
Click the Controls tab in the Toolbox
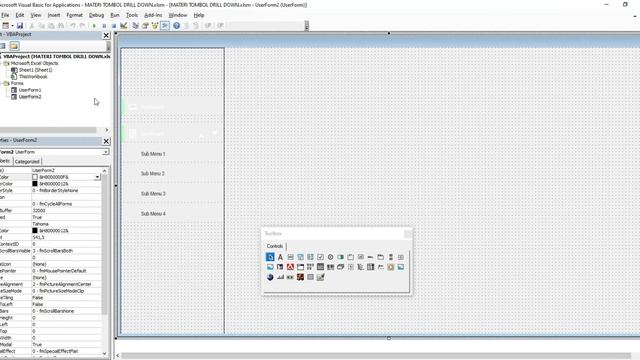point(275,246)
